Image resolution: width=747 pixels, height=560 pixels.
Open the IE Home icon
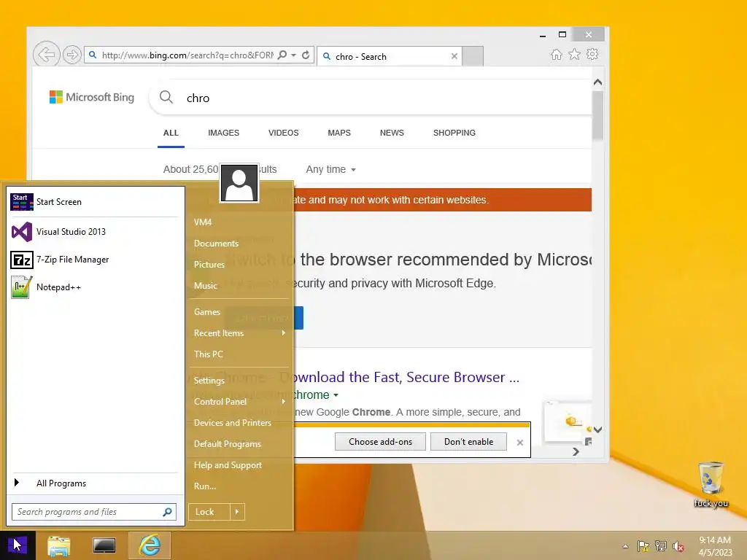pos(556,54)
